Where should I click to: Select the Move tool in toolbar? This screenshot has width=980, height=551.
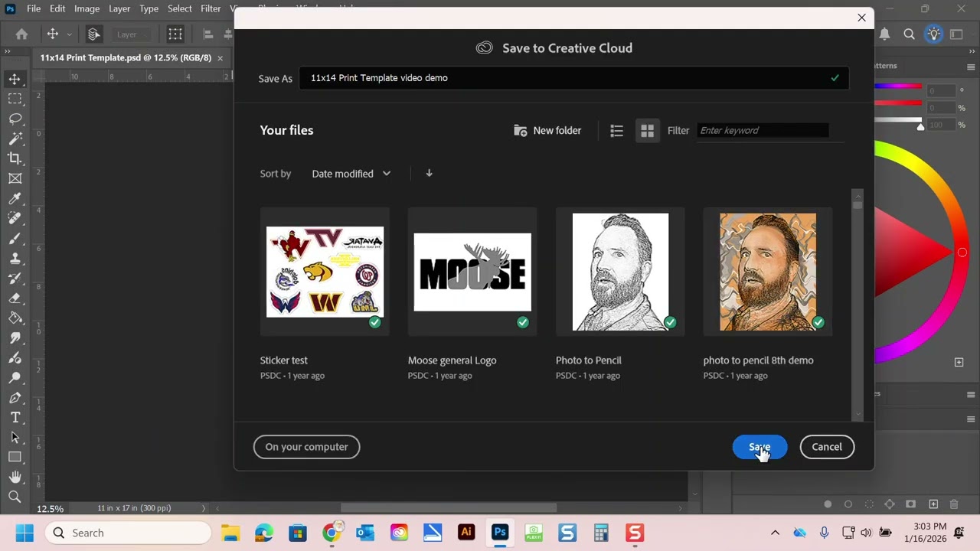15,79
